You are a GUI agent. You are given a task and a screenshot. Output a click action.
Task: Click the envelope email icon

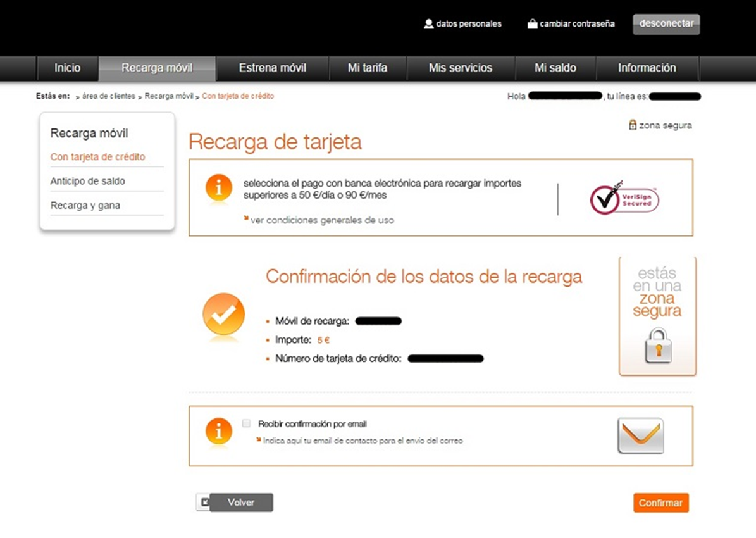[640, 435]
